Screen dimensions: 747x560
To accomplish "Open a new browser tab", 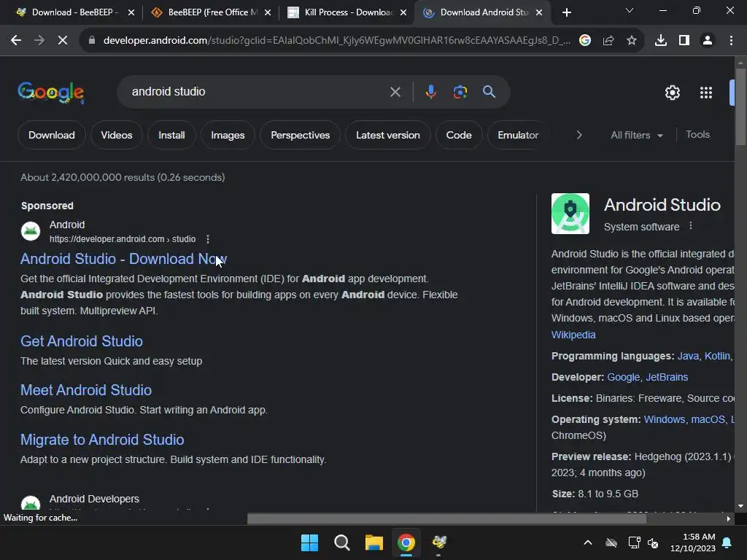I will click(x=566, y=12).
